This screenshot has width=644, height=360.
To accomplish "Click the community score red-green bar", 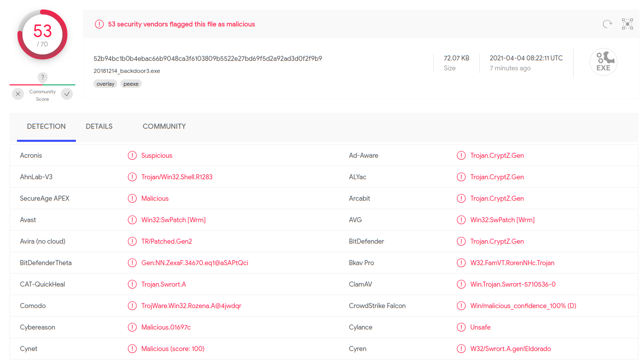I will click(42, 85).
